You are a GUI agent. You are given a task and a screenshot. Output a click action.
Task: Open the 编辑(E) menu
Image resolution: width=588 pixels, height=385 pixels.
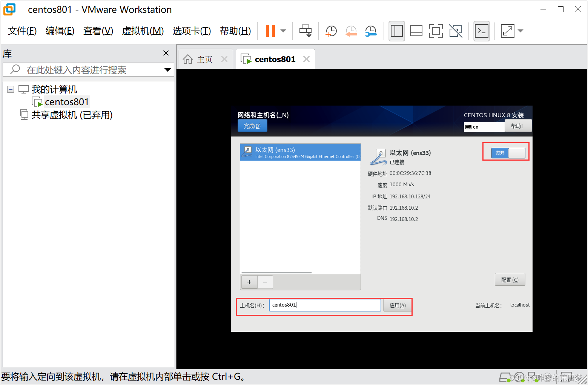click(60, 31)
